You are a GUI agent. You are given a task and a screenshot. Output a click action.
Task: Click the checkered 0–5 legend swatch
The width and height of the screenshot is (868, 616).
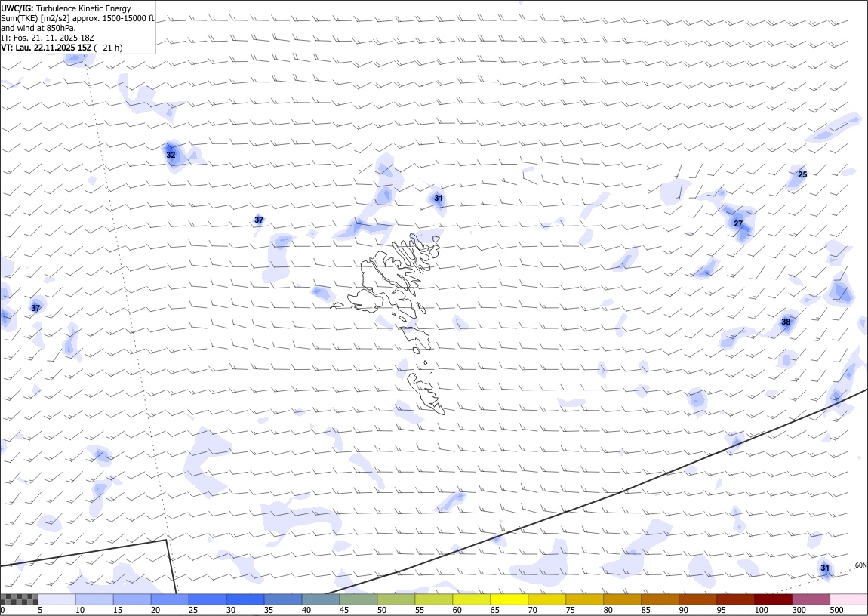(20, 599)
